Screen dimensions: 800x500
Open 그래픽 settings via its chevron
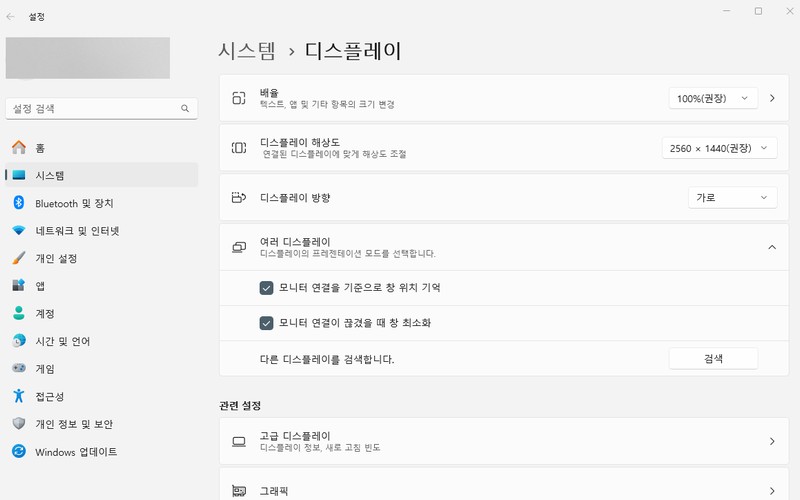[x=772, y=491]
